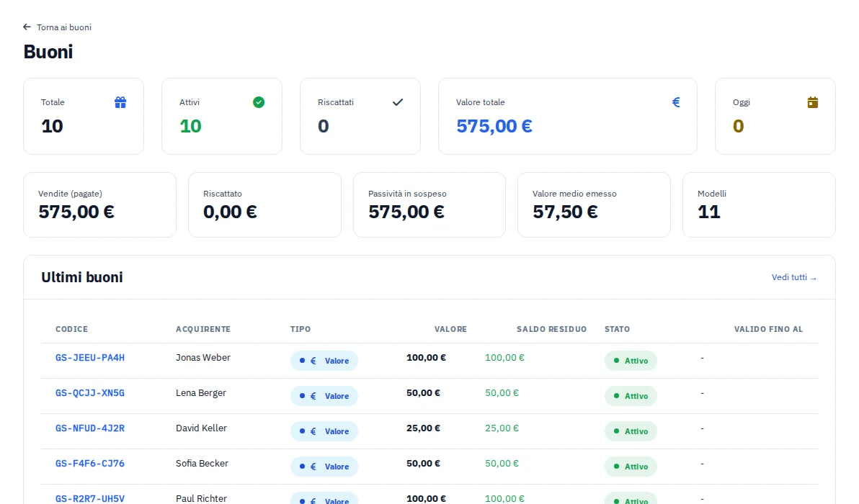This screenshot has width=859, height=504.
Task: Go back via Torna ai buoni link
Action: [x=57, y=27]
